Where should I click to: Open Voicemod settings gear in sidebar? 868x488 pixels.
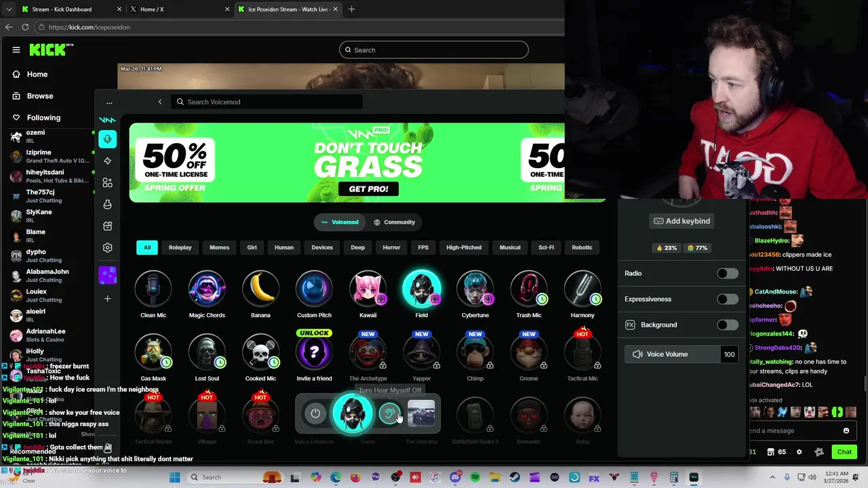pyautogui.click(x=107, y=247)
